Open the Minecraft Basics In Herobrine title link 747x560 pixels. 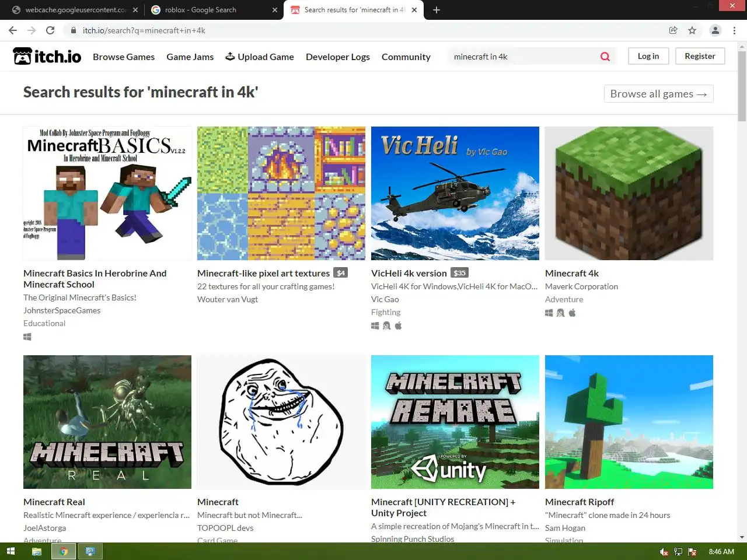[x=95, y=279]
